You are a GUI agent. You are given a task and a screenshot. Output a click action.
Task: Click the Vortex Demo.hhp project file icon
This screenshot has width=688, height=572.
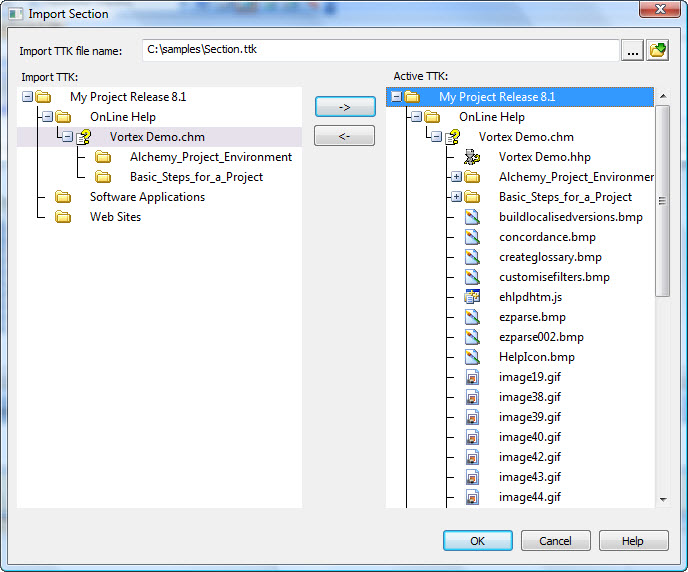point(472,157)
